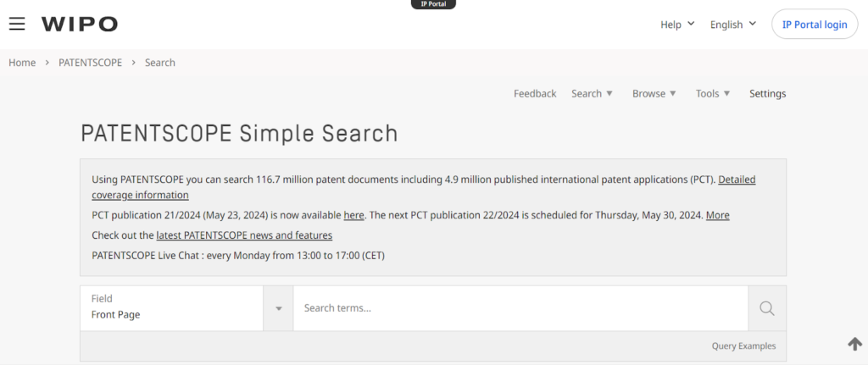Click into the Search terms input field
This screenshot has width=868, height=365.
(520, 308)
